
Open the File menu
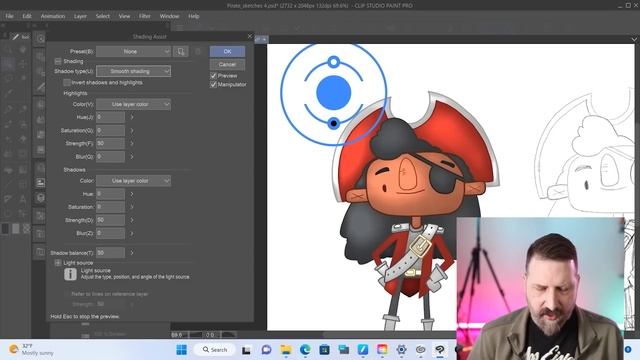click(x=9, y=16)
